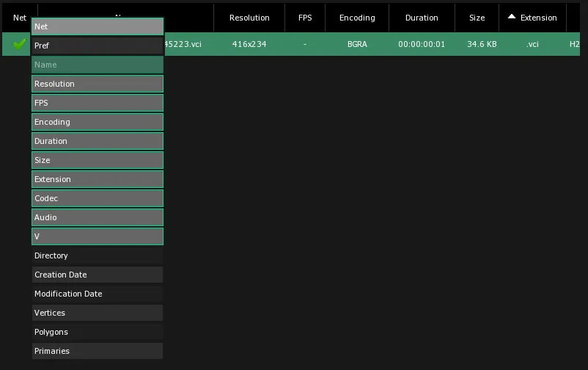Enable the Modification Date column
Viewport: 588px width, 370px height.
pyautogui.click(x=98, y=294)
